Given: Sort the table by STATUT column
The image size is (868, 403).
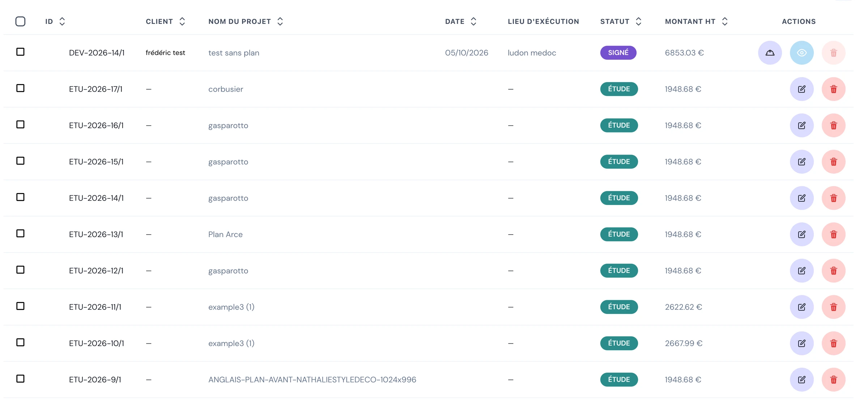Looking at the screenshot, I should tap(639, 21).
